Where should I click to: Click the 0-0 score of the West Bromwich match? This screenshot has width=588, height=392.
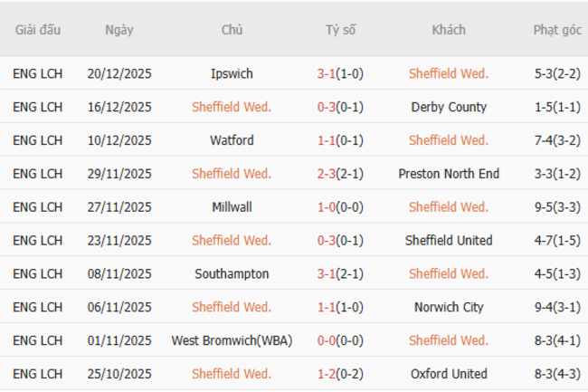(327, 340)
